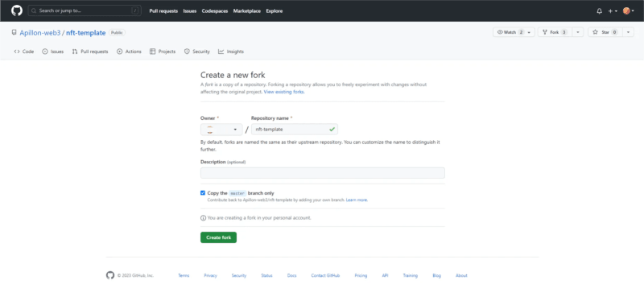Viewport: 644px width, 305px height.
Task: Focus the Search or jump to field
Action: point(85,10)
